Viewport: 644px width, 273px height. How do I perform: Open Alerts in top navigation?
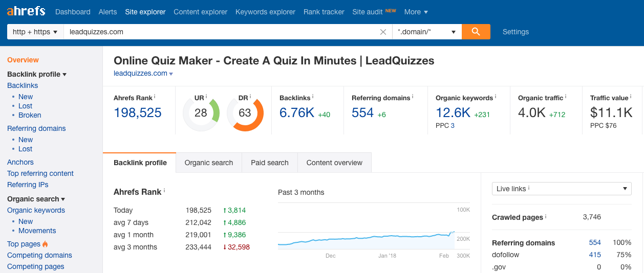point(108,12)
